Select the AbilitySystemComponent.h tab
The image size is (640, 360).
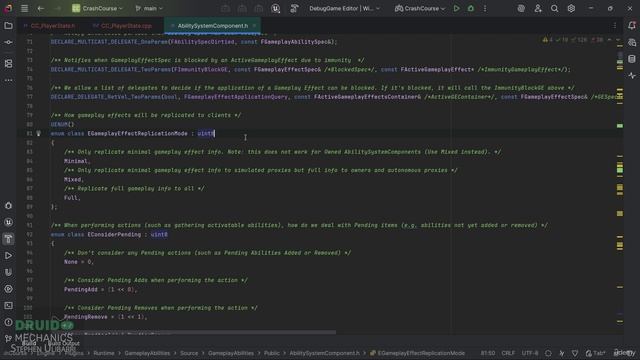click(212, 26)
